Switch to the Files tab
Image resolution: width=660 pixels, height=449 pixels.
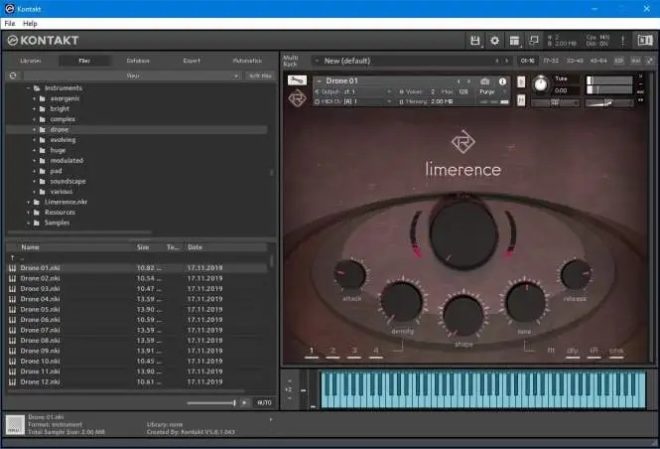85,61
